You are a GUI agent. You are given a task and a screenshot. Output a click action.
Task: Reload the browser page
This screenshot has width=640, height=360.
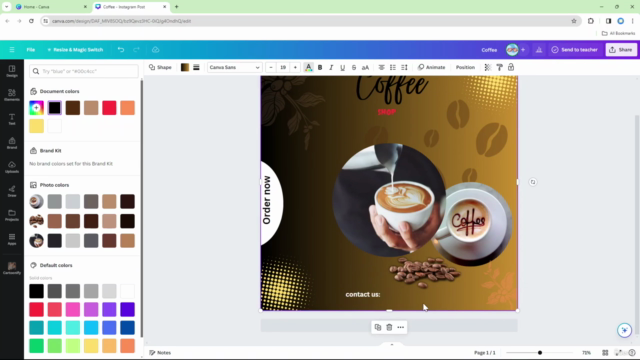click(31, 21)
